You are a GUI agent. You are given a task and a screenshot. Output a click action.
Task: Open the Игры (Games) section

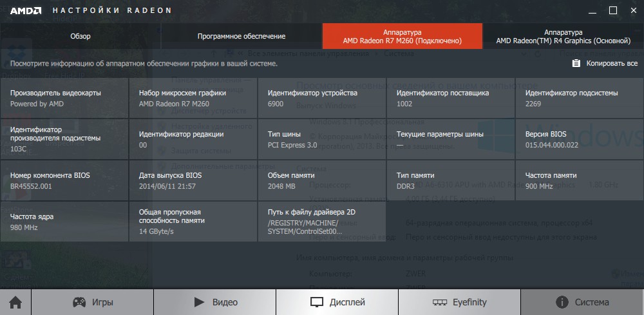point(92,302)
